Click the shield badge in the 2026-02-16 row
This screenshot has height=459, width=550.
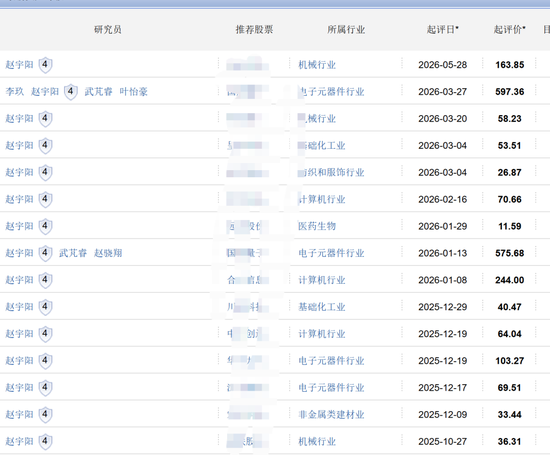(x=45, y=200)
